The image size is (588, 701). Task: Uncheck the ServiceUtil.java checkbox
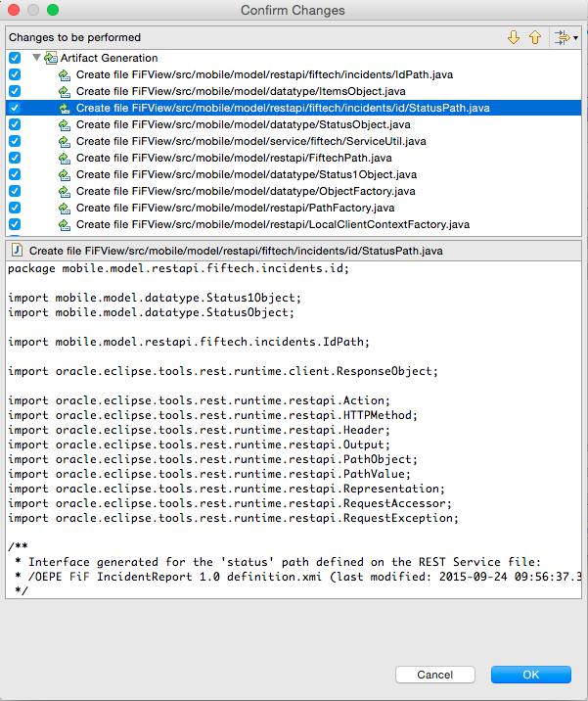15,141
